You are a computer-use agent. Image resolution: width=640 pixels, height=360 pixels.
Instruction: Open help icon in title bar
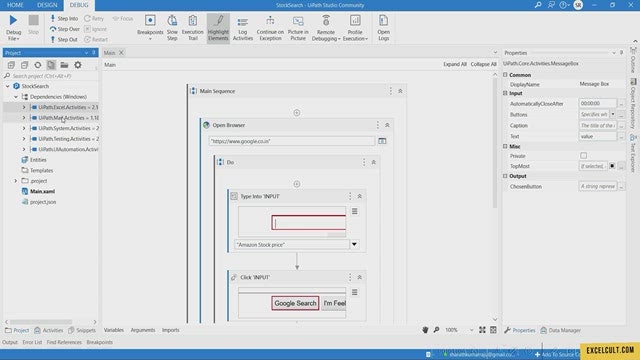click(x=563, y=5)
